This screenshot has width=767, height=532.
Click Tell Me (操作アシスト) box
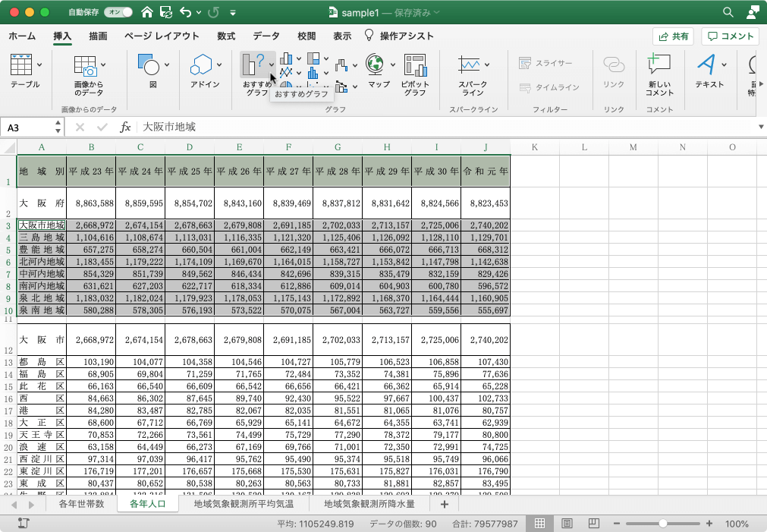click(x=399, y=36)
